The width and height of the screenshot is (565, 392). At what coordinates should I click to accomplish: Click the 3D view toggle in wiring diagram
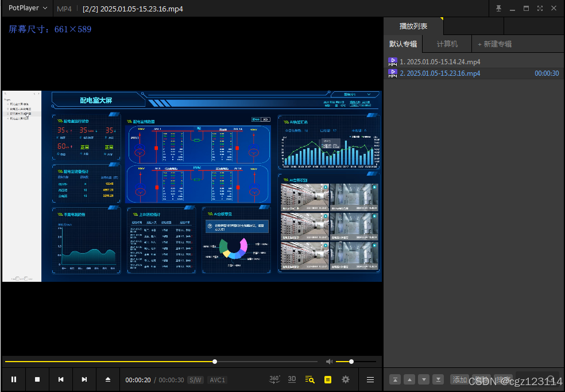265,119
